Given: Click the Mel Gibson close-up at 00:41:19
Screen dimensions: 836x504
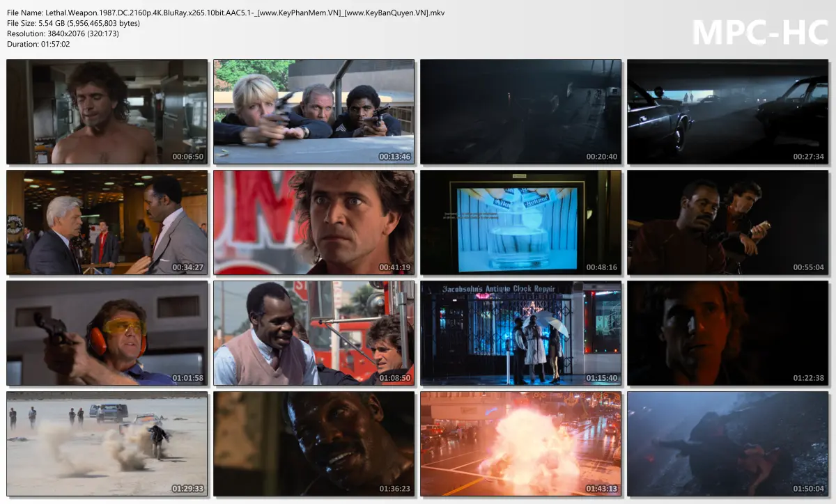Looking at the screenshot, I should (x=313, y=222).
